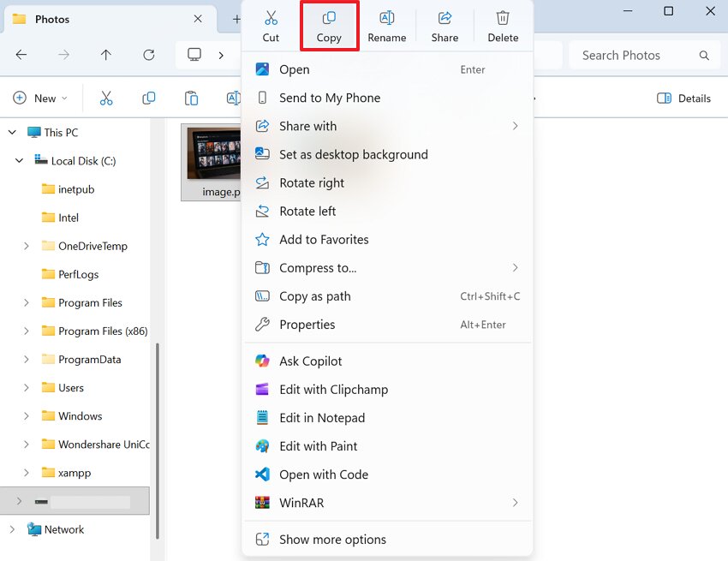Click the toolbar Rename icon
728x561 pixels.
coord(234,98)
